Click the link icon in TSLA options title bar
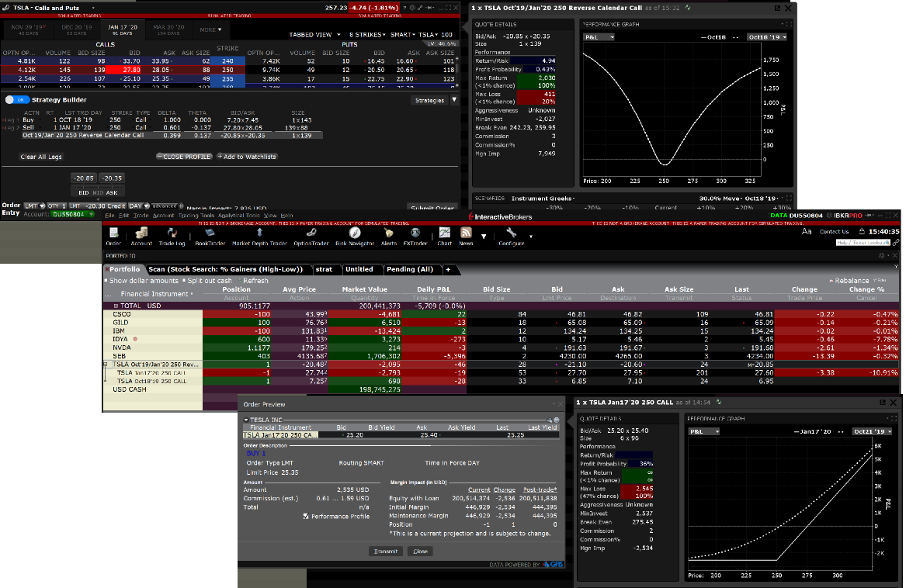906x588 pixels. click(x=420, y=8)
